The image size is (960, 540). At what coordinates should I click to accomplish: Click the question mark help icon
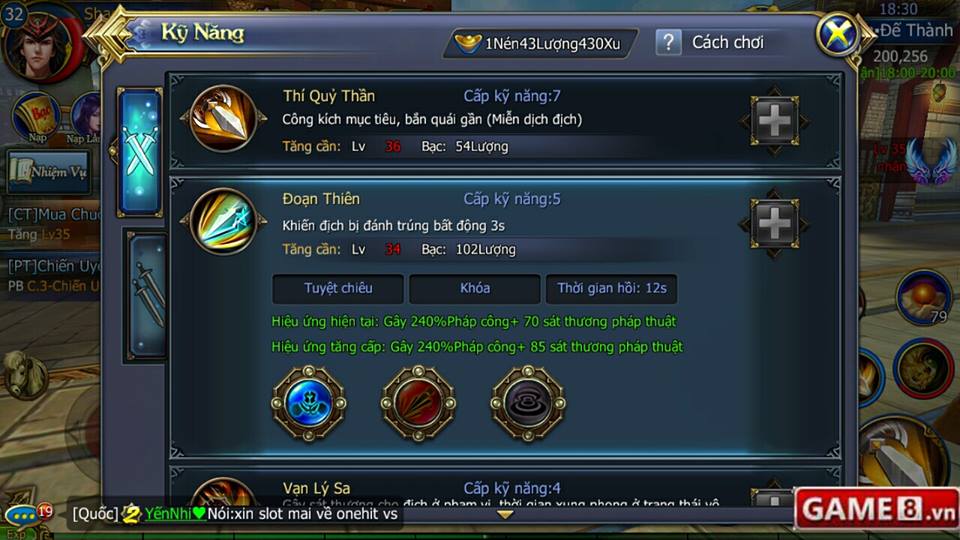tap(669, 42)
